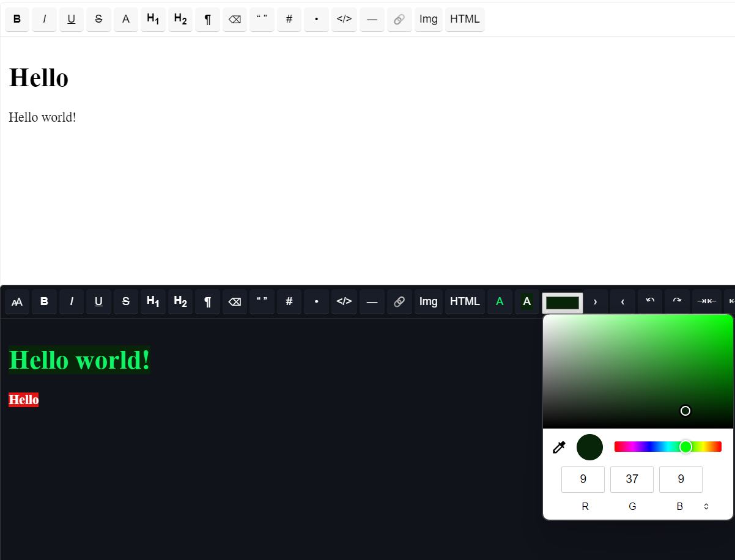Click the 'Hello' heading in the top editor
The image size is (735, 560).
pos(39,78)
